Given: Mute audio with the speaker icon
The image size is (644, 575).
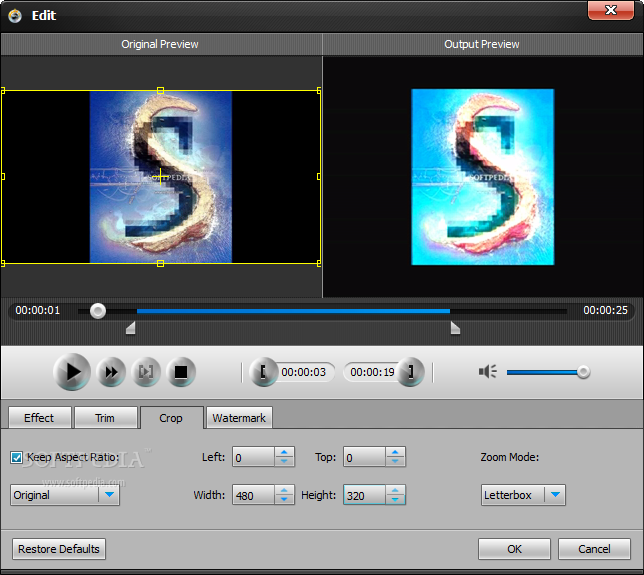Looking at the screenshot, I should click(488, 372).
